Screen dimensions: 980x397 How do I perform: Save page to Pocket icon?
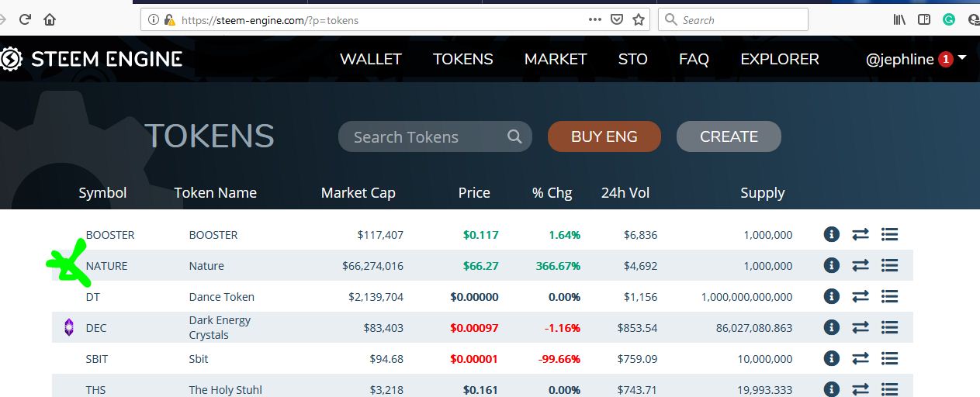pos(616,20)
